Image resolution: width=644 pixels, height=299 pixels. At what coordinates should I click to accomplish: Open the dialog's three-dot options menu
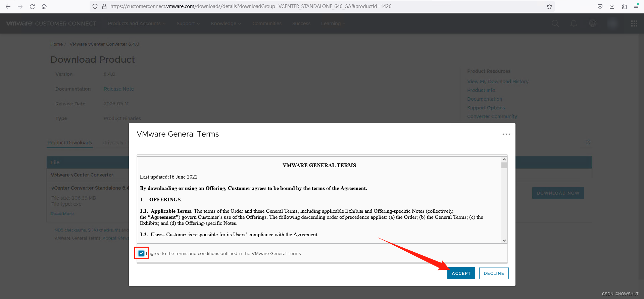(x=506, y=134)
